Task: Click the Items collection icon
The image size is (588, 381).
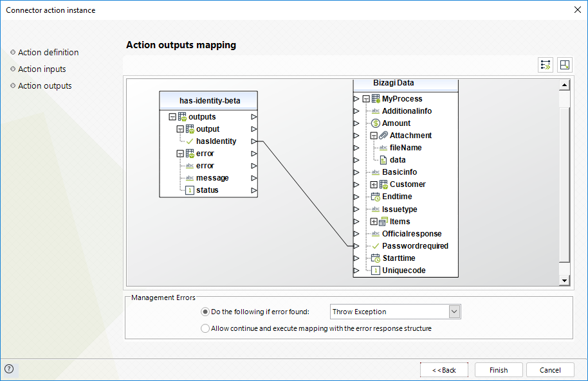Action: coord(383,222)
